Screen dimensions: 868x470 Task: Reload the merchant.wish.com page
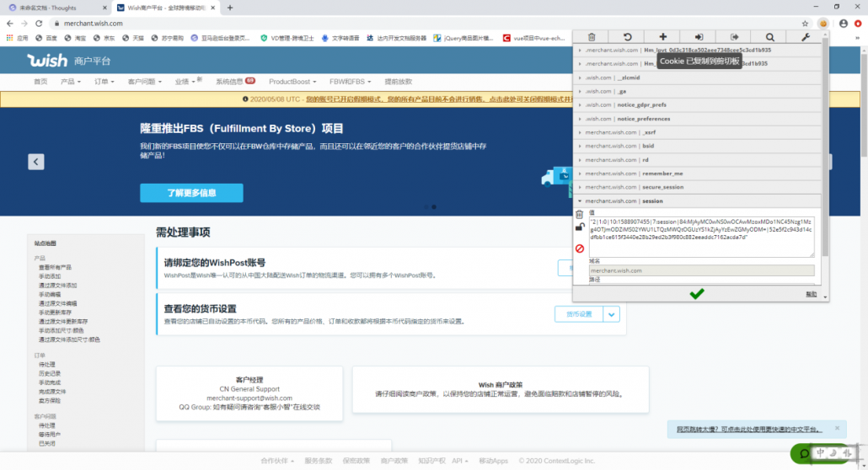click(x=39, y=24)
